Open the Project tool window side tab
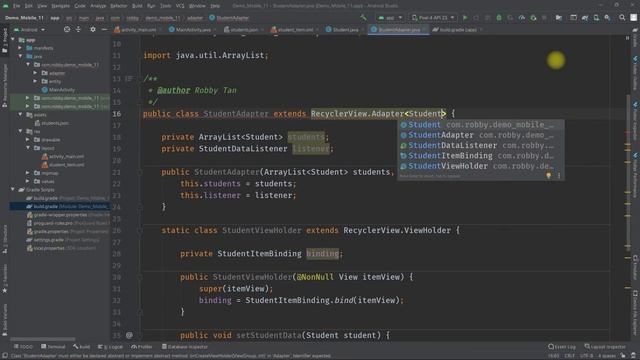Image resolution: width=640 pixels, height=360 pixels. pos(5,41)
